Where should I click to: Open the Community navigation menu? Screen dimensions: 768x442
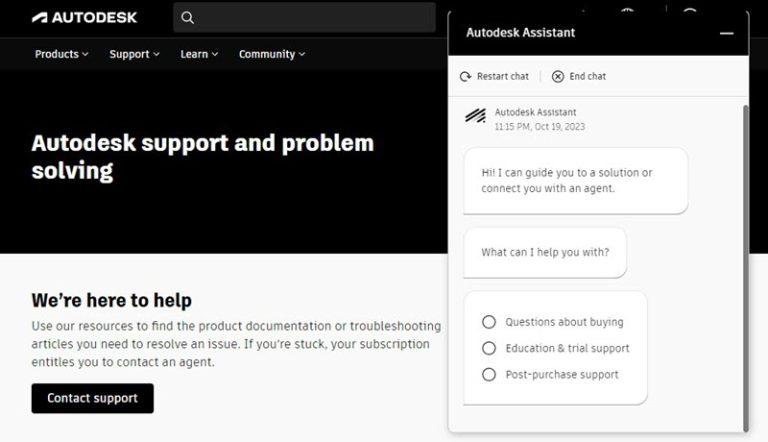[272, 54]
